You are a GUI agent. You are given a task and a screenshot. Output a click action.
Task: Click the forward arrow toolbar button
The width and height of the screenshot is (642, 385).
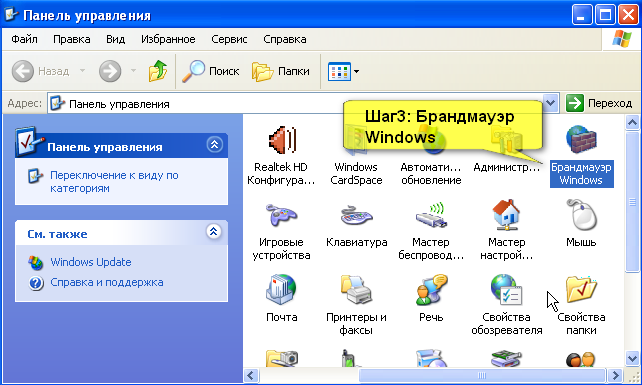click(x=110, y=71)
